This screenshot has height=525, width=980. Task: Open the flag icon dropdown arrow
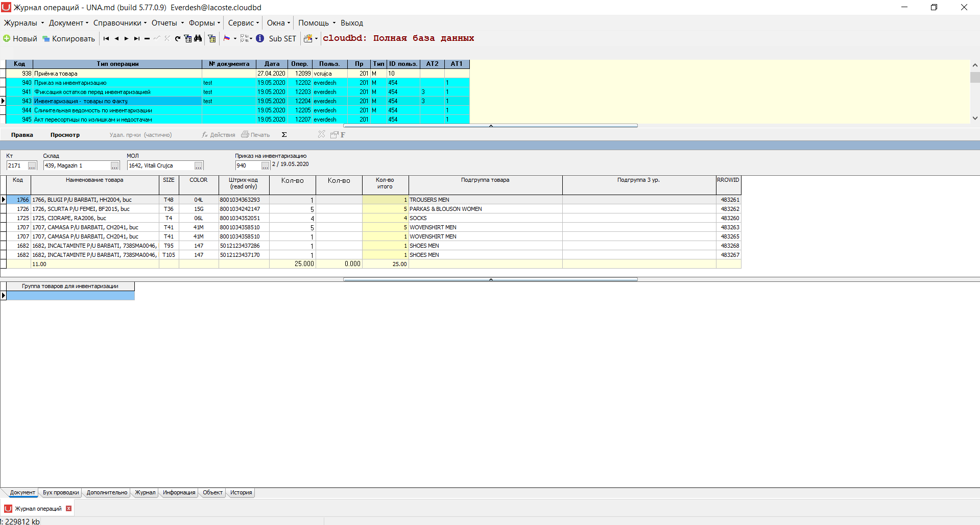tap(235, 38)
